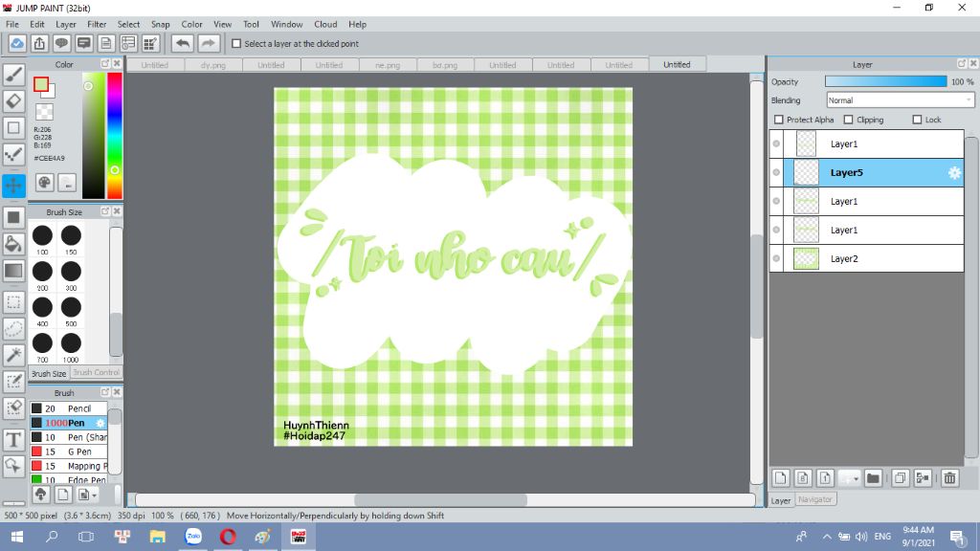The width and height of the screenshot is (980, 551).
Task: Select the Magic Wand tool
Action: (x=13, y=355)
